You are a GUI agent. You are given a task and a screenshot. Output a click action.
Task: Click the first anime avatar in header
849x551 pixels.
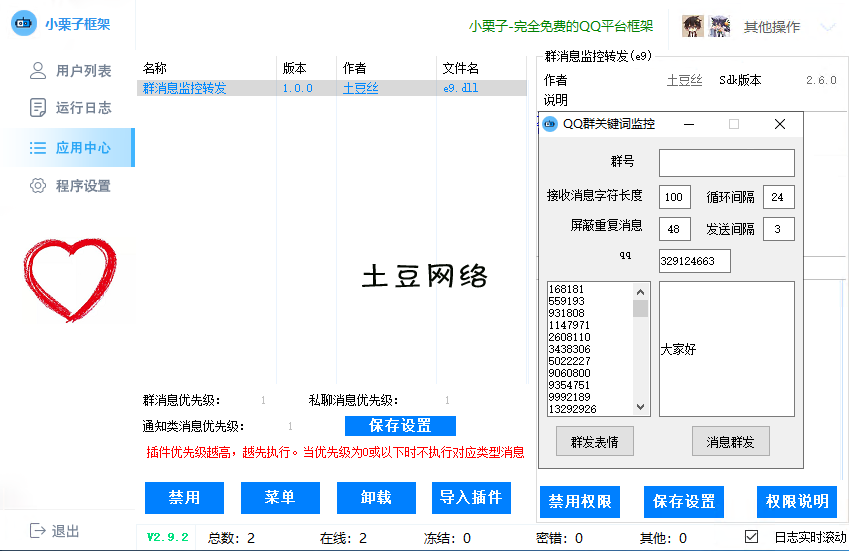(x=693, y=25)
